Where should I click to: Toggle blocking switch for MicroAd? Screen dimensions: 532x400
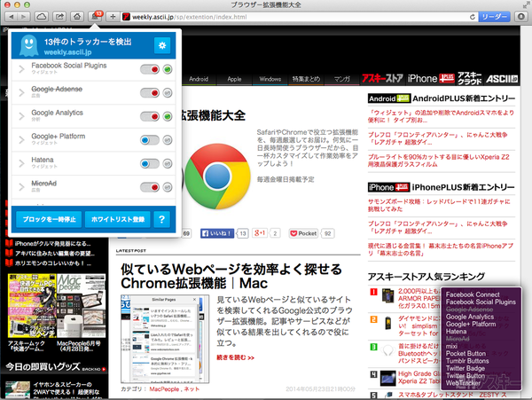coord(150,187)
